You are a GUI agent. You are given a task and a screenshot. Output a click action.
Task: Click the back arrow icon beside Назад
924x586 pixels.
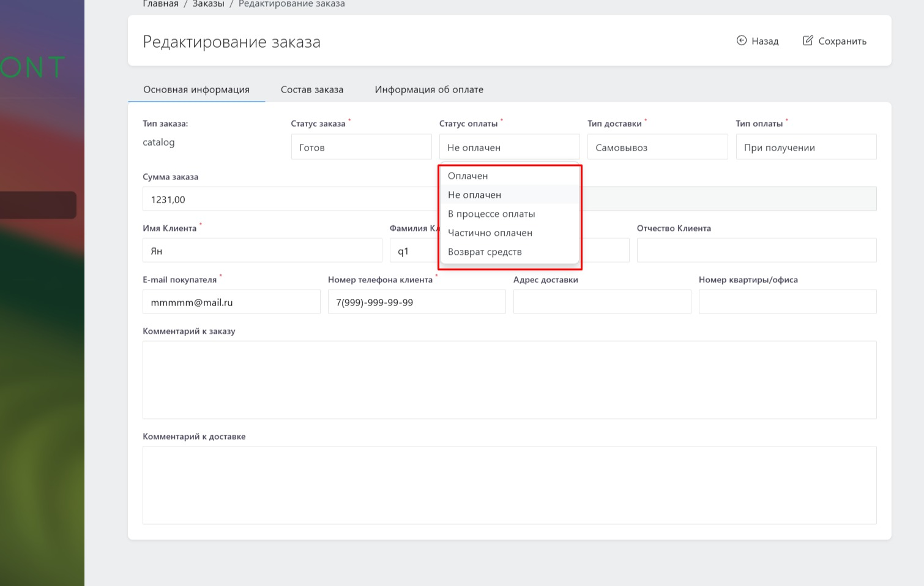[x=741, y=40]
